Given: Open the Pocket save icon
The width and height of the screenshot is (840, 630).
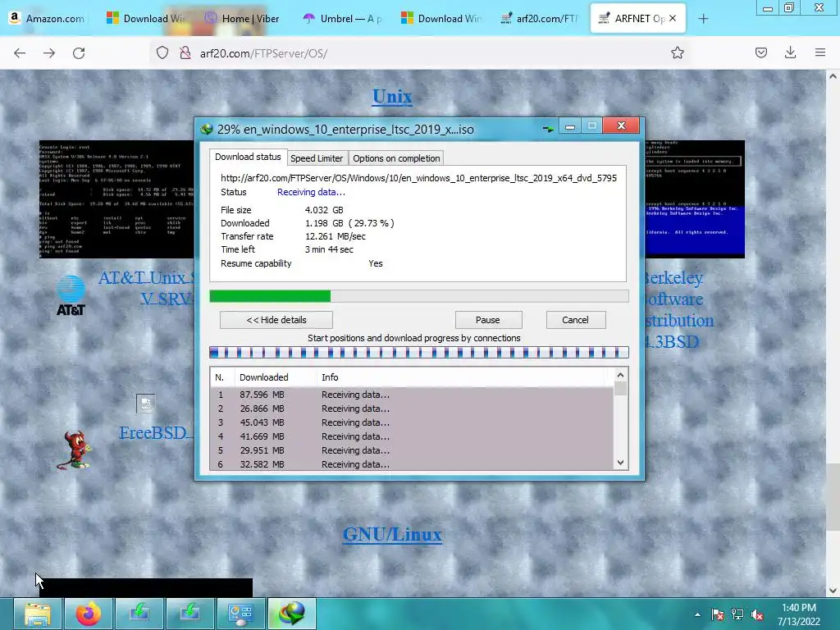Looking at the screenshot, I should coord(760,52).
